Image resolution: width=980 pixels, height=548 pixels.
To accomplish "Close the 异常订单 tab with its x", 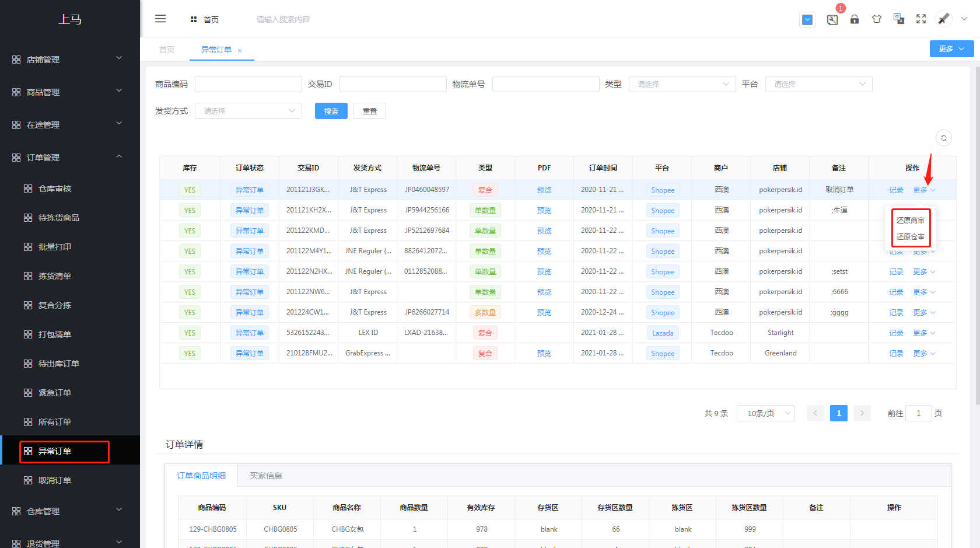I will pyautogui.click(x=240, y=51).
